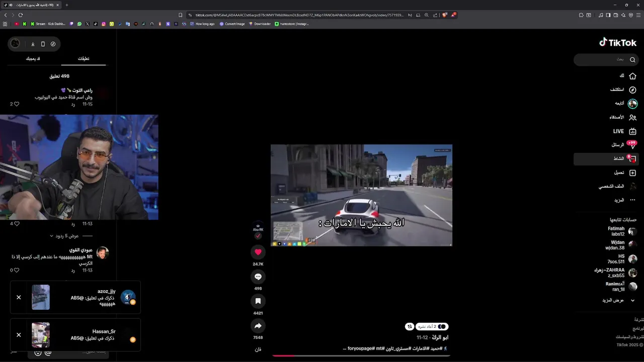Open the browser extensions puzzle icon
The width and height of the screenshot is (644, 362).
click(581, 15)
